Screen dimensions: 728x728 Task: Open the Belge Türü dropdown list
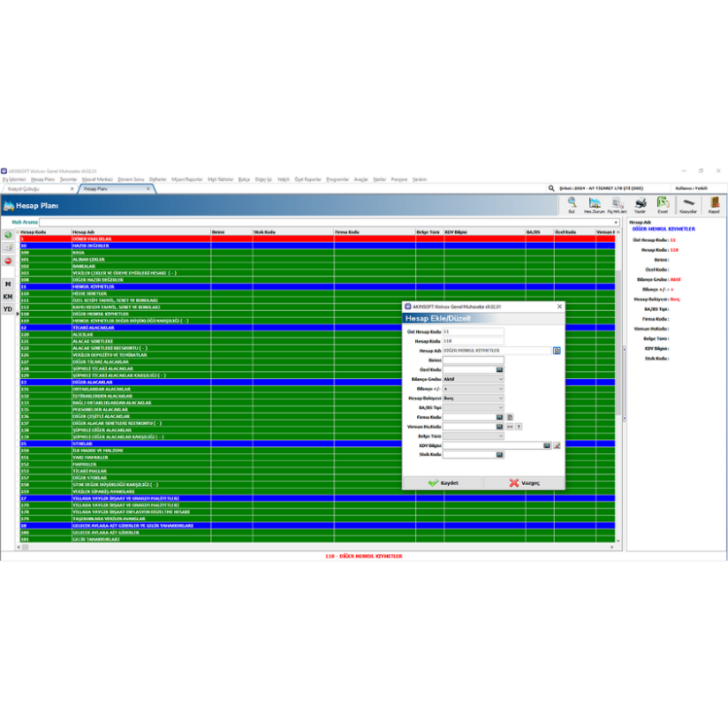(500, 436)
